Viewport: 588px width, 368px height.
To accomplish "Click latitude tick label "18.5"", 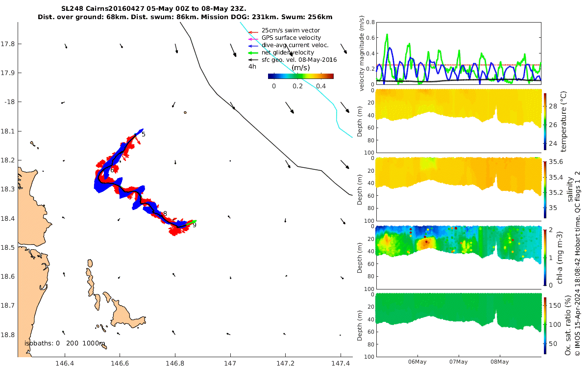I will pyautogui.click(x=8, y=247).
